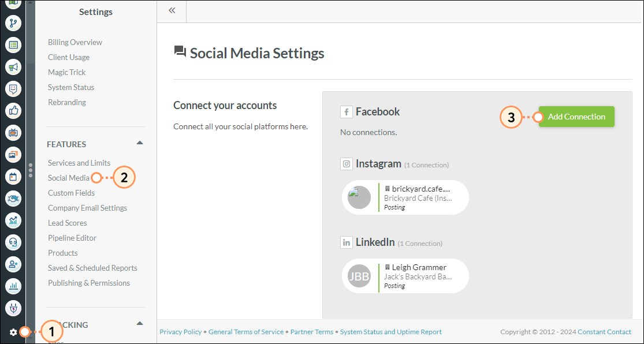This screenshot has width=644, height=344.
Task: Click Add Connection button
Action: pos(576,117)
